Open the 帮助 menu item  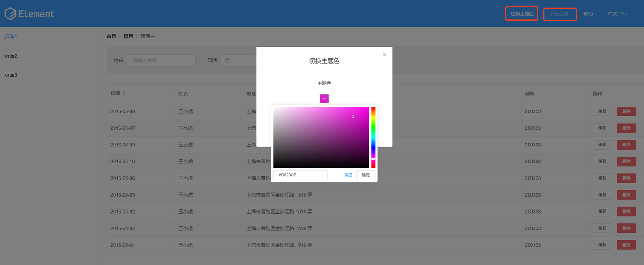tap(588, 13)
